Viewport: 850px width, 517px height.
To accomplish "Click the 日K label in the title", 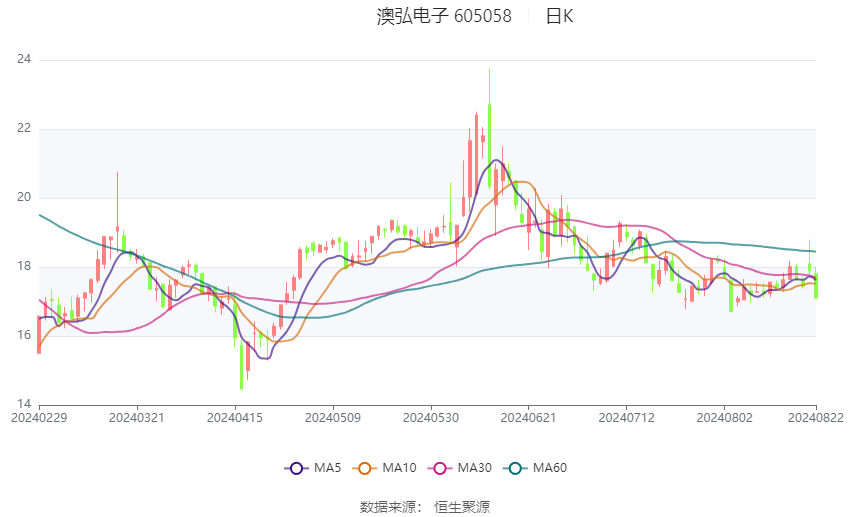I will (559, 16).
